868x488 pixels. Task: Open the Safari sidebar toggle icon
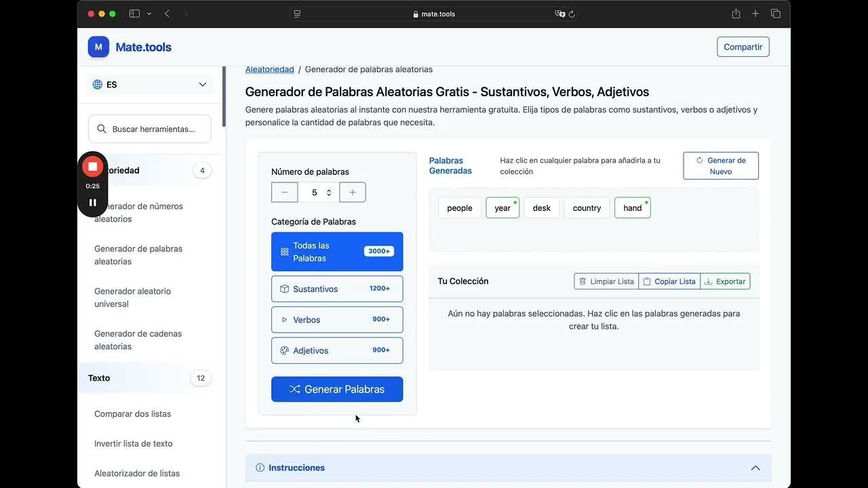click(134, 14)
